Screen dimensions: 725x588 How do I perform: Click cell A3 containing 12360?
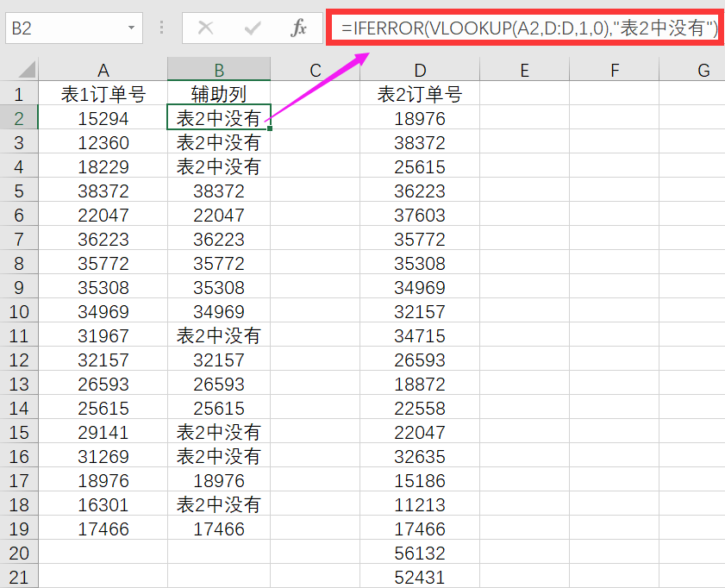103,142
